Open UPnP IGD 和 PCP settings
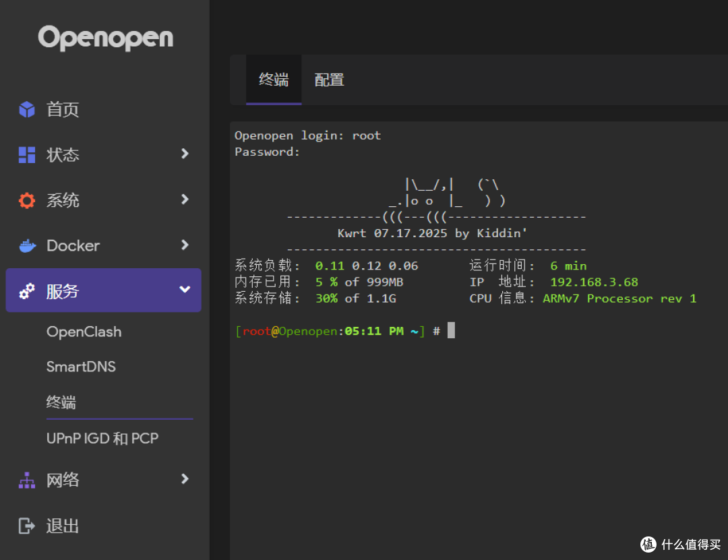This screenshot has width=728, height=560. (x=102, y=439)
